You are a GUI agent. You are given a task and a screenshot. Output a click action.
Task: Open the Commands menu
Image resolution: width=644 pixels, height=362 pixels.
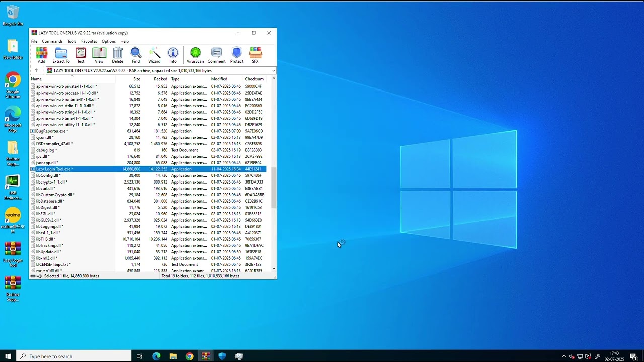[x=52, y=41]
